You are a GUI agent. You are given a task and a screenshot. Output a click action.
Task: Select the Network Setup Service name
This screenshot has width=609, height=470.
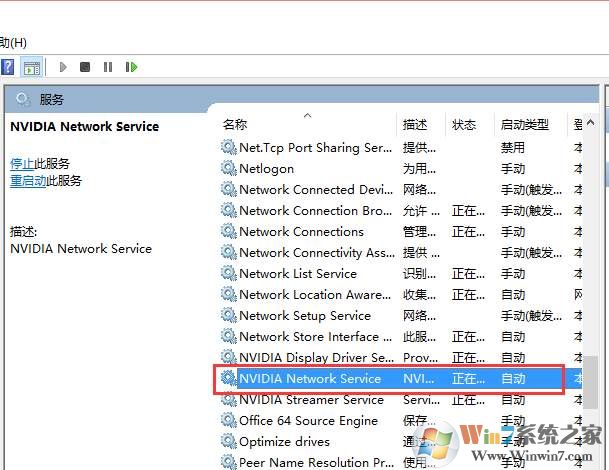305,315
